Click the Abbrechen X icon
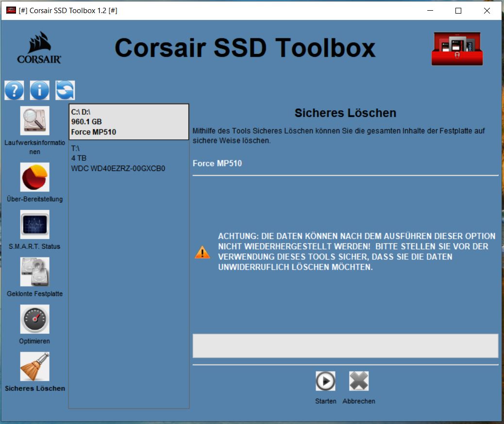The height and width of the screenshot is (424, 504). pyautogui.click(x=359, y=381)
